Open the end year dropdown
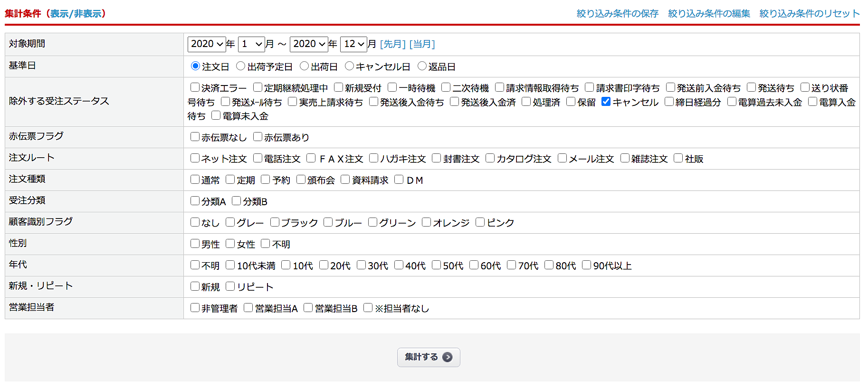The height and width of the screenshot is (389, 868). click(x=308, y=44)
